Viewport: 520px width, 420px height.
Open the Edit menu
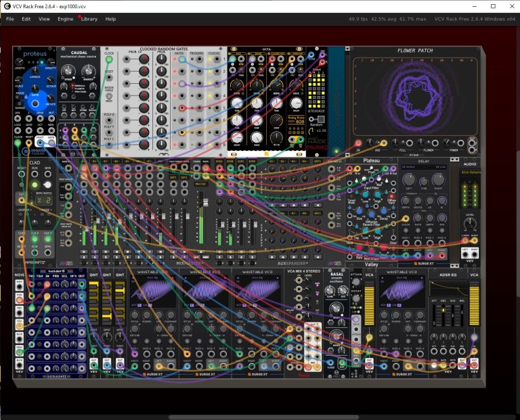pos(26,19)
